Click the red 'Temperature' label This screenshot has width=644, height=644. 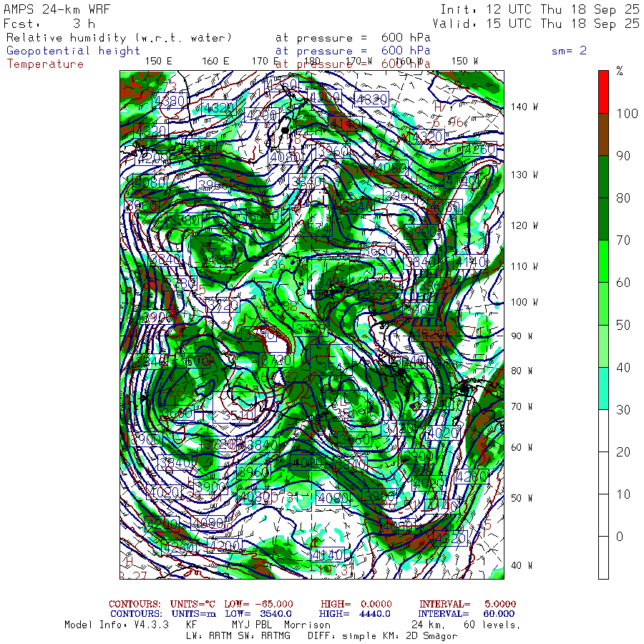point(45,64)
